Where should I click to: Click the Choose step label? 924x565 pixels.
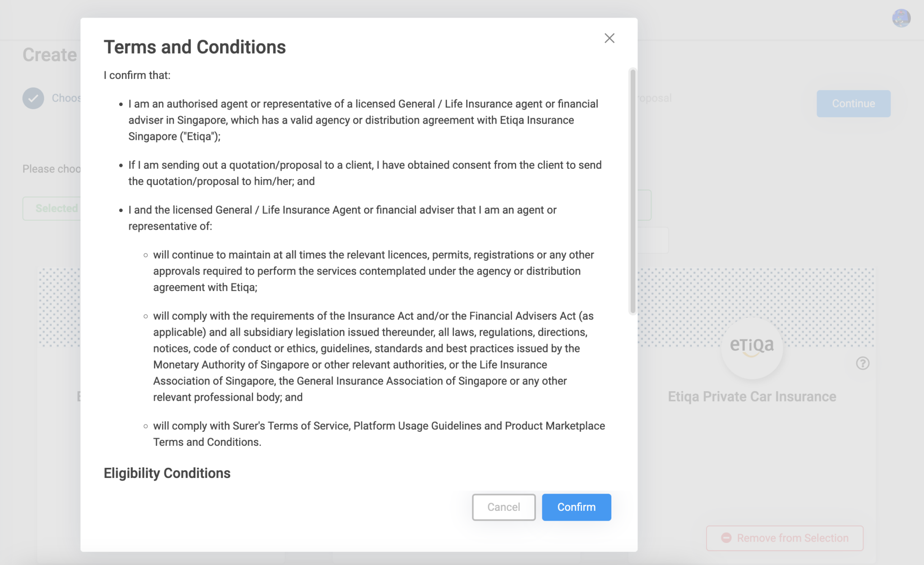[66, 98]
